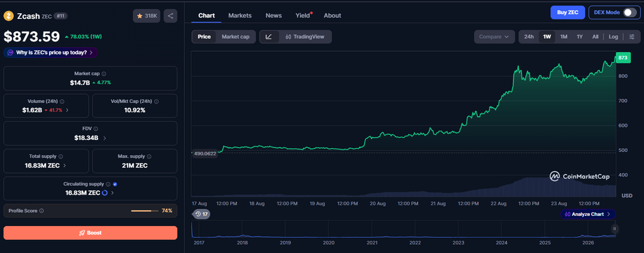
Task: Click the 74% profile score value
Action: tap(167, 211)
